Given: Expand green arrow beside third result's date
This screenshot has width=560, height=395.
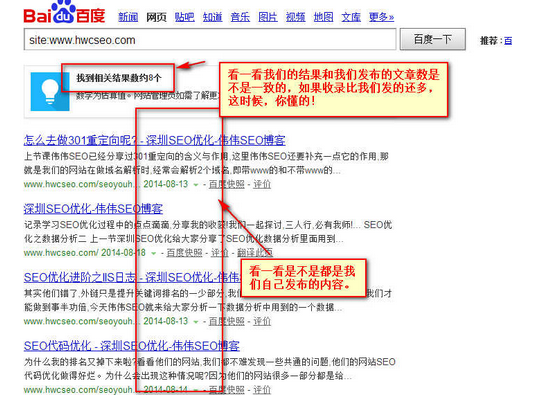Looking at the screenshot, I should pyautogui.click(x=196, y=322).
